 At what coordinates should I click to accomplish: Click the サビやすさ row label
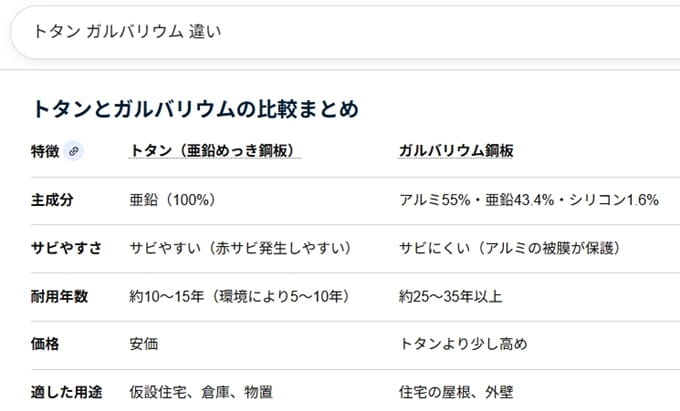[x=66, y=247]
